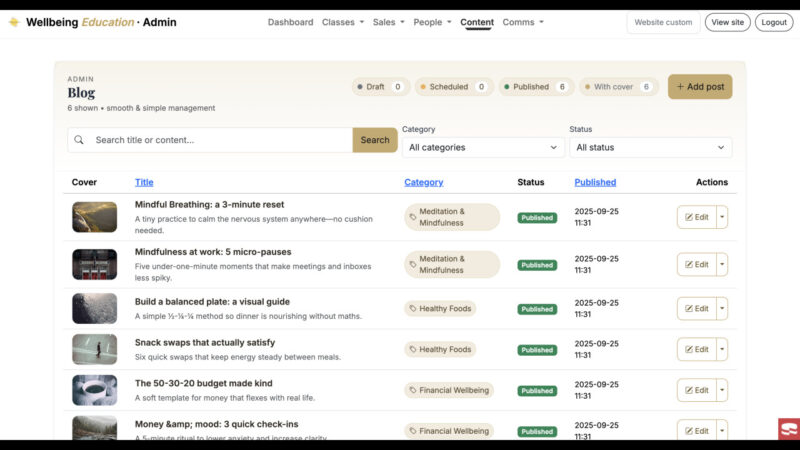Filter posts by Published status chip
This screenshot has width=800, height=450.
coord(536,87)
